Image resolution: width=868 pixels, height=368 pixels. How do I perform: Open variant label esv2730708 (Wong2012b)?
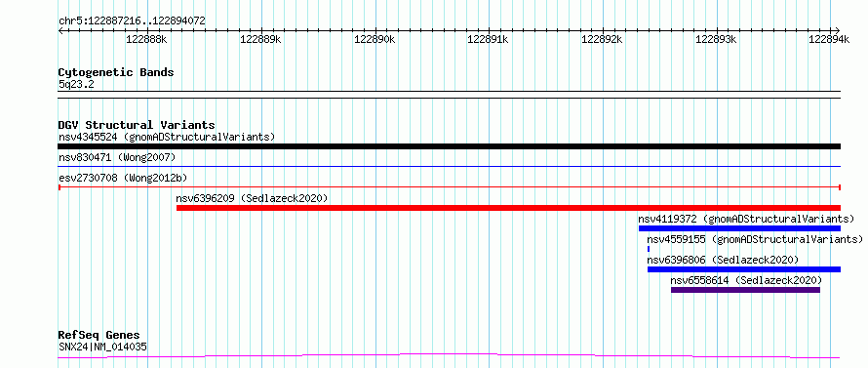click(x=123, y=178)
